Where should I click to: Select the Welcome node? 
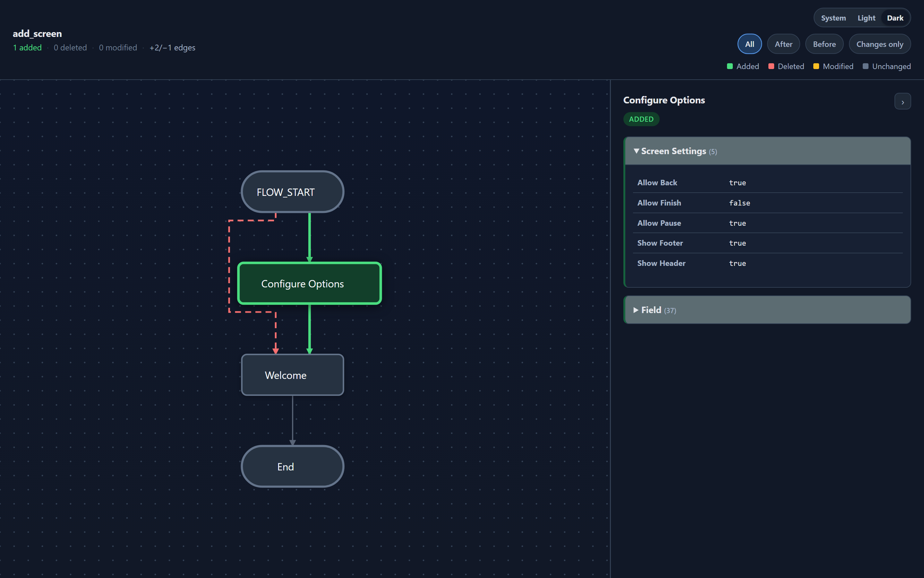tap(293, 375)
